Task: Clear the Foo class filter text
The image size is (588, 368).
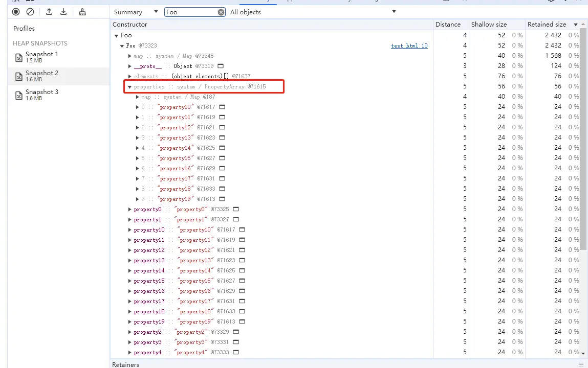Action: 221,12
